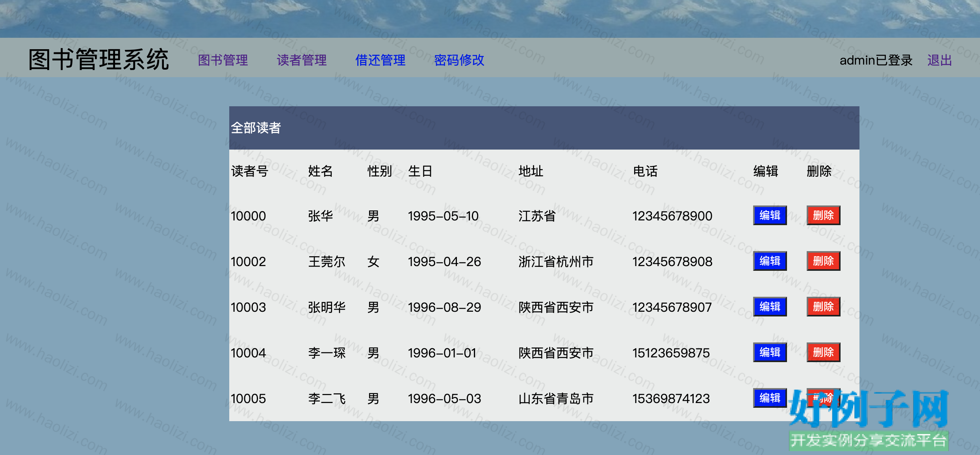Open the 读者管理 menu link

coord(302,60)
